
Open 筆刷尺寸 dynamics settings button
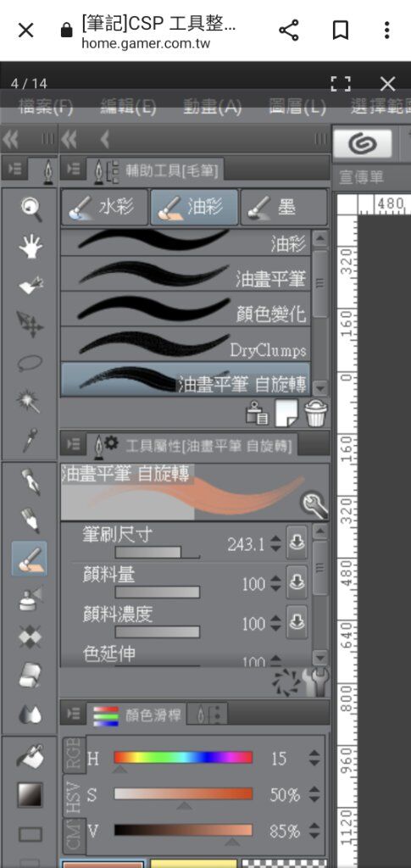(297, 542)
